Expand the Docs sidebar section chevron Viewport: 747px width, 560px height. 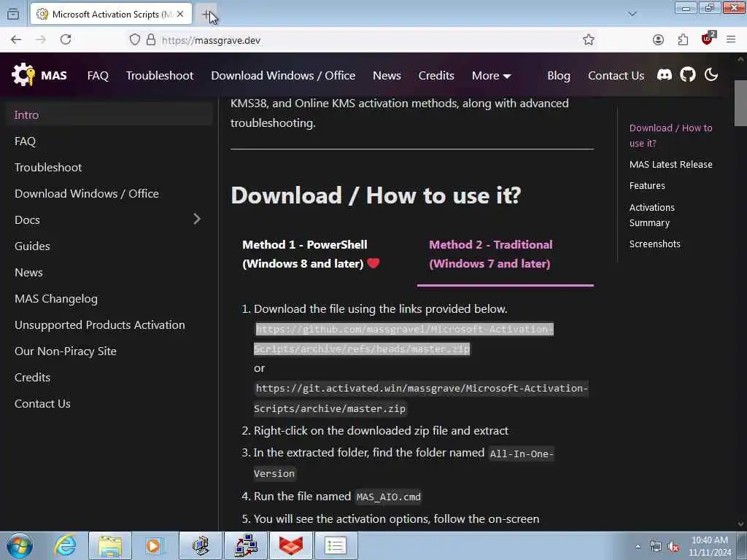pos(197,219)
